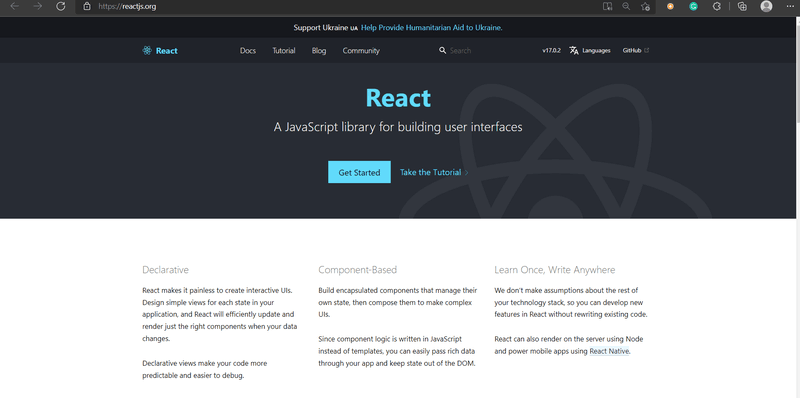The width and height of the screenshot is (800, 398).
Task: Open the green Grammarly extension icon
Action: click(693, 7)
